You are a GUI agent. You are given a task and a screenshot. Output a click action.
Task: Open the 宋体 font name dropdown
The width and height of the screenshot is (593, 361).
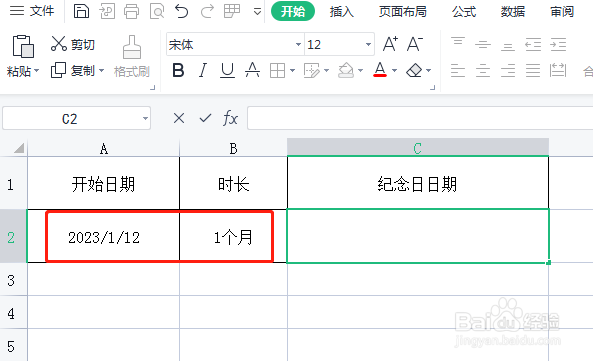pos(298,45)
